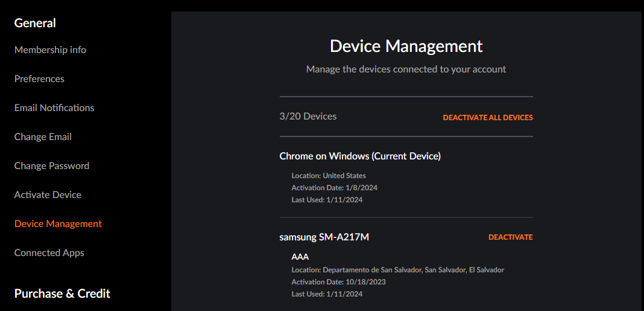Image resolution: width=644 pixels, height=311 pixels.
Task: Select Change Email in the sidebar
Action: pyautogui.click(x=43, y=136)
